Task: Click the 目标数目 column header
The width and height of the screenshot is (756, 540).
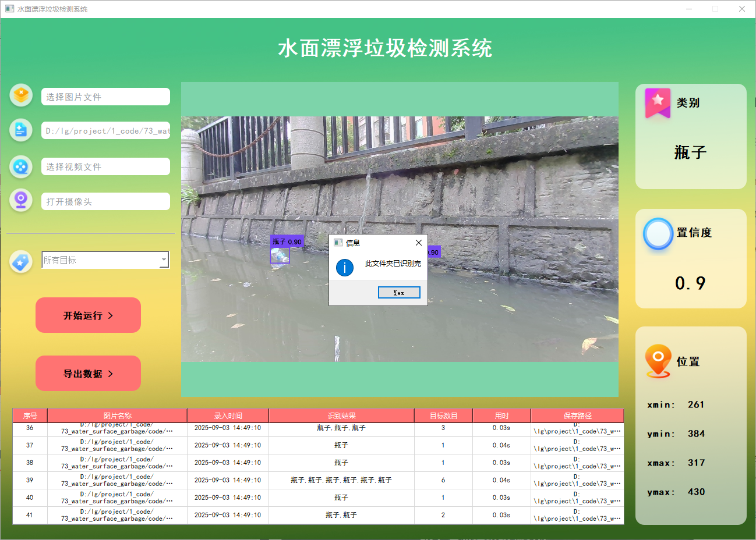Action: coord(443,415)
